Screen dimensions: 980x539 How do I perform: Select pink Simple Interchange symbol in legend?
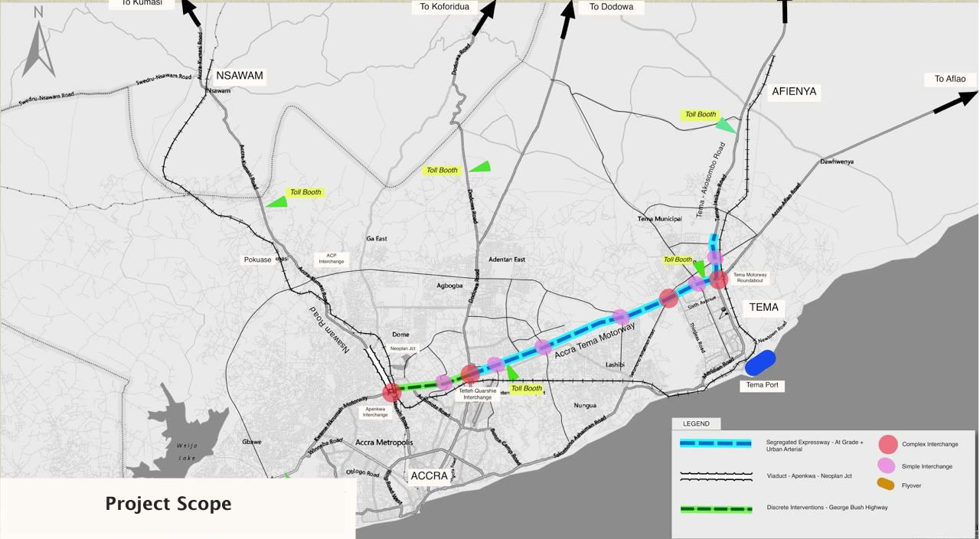886,465
